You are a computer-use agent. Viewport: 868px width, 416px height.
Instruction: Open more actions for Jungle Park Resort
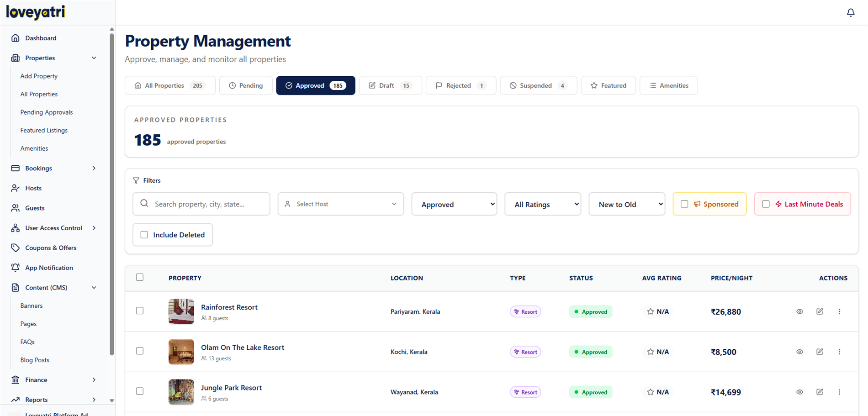click(x=839, y=392)
